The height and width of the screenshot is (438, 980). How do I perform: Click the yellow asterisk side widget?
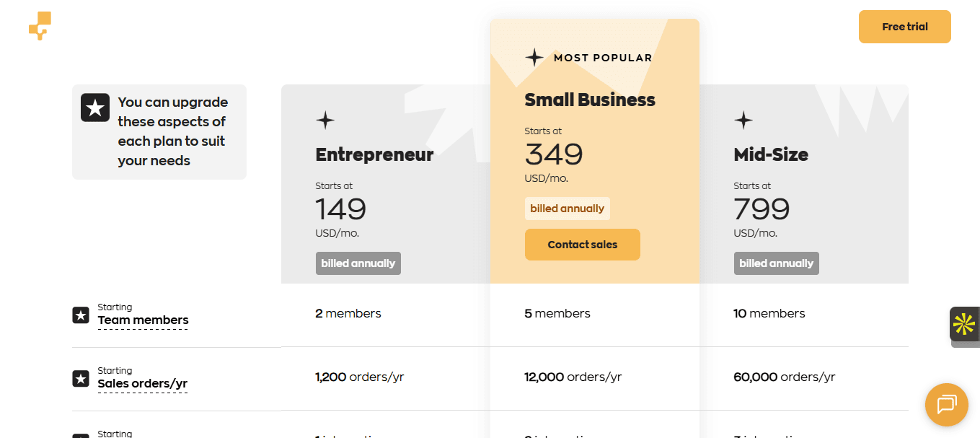point(964,324)
